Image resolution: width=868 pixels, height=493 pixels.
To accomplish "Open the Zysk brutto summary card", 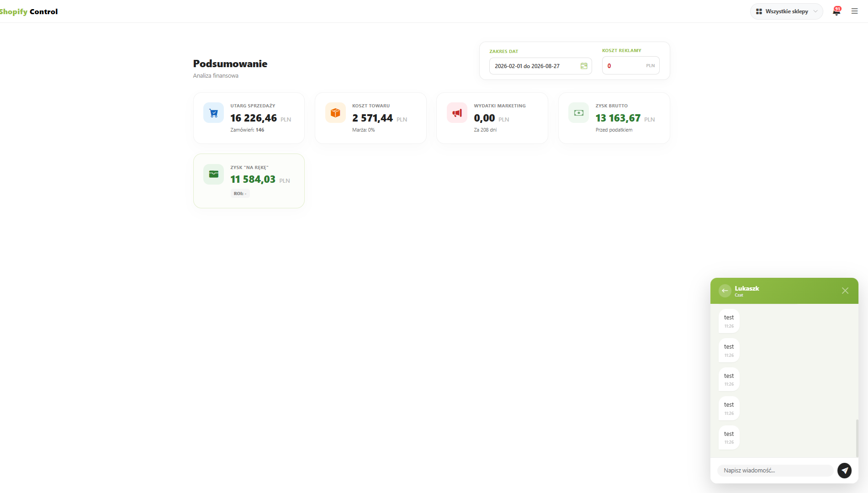I will 614,118.
